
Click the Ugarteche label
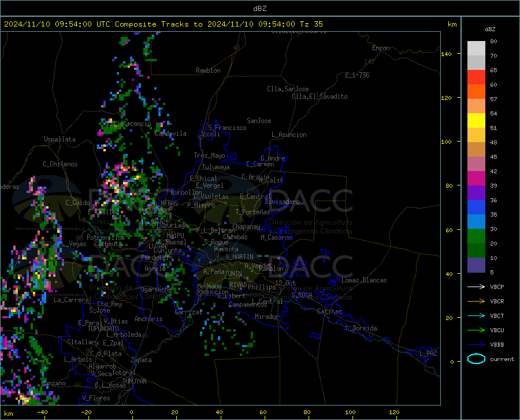click(156, 289)
